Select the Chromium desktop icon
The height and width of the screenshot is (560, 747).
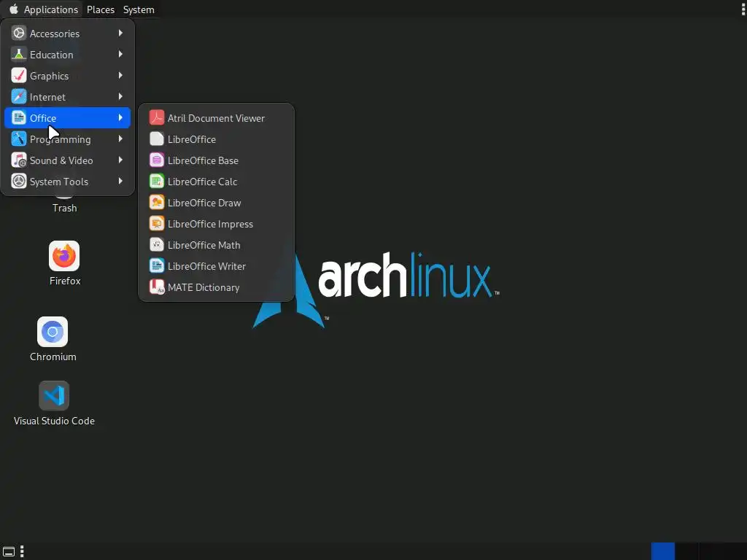53,332
